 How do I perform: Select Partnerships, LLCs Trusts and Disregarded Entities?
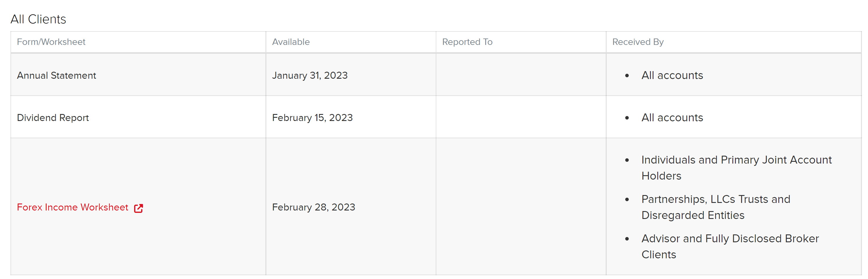[x=716, y=207]
